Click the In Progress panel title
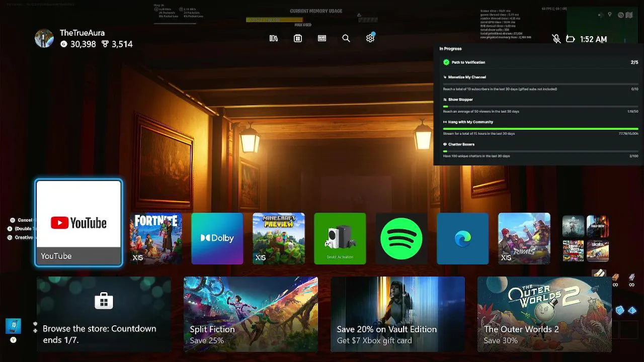 (x=450, y=49)
